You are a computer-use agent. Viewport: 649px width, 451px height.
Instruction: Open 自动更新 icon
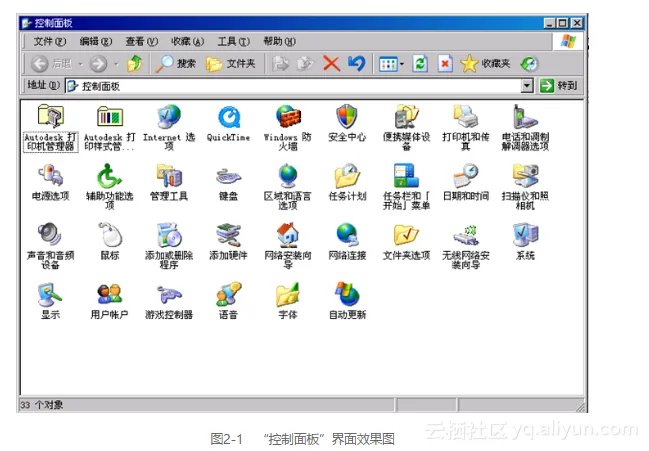(x=347, y=294)
